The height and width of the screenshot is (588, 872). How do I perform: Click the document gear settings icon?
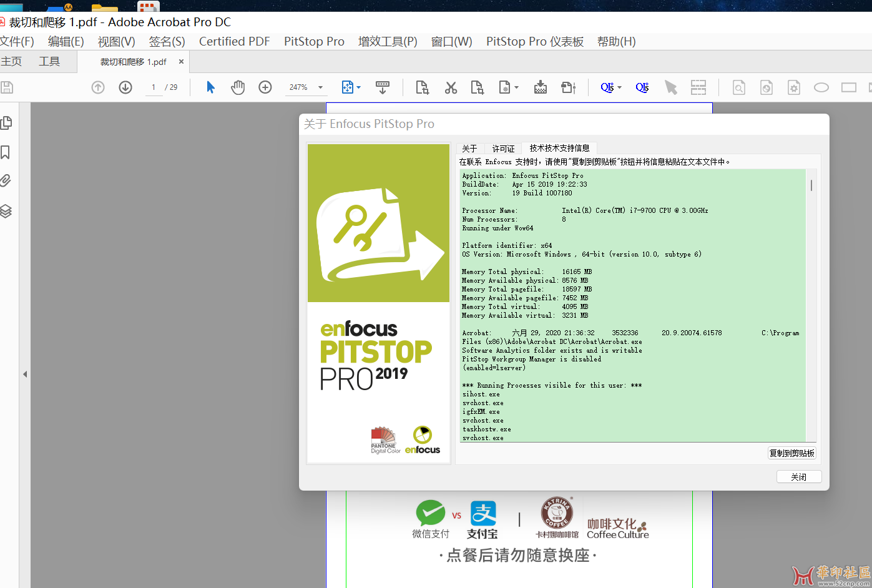[x=794, y=87]
